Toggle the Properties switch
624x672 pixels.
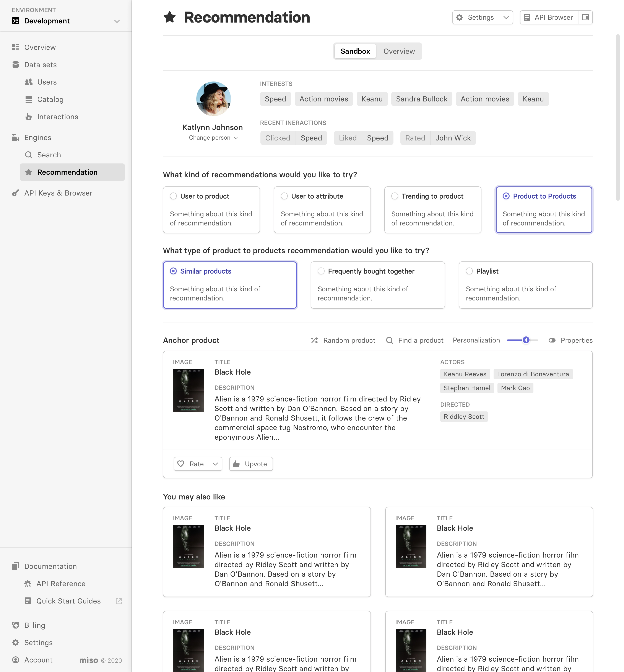pos(552,340)
